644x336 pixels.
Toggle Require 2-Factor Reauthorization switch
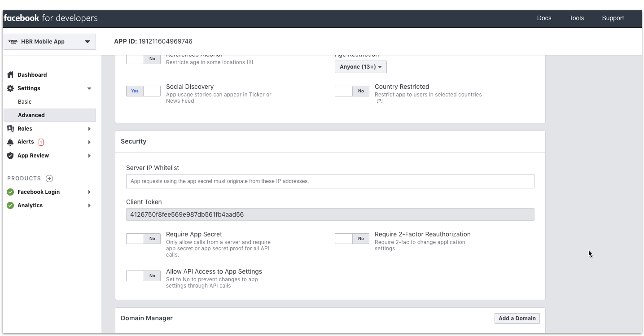pos(352,239)
